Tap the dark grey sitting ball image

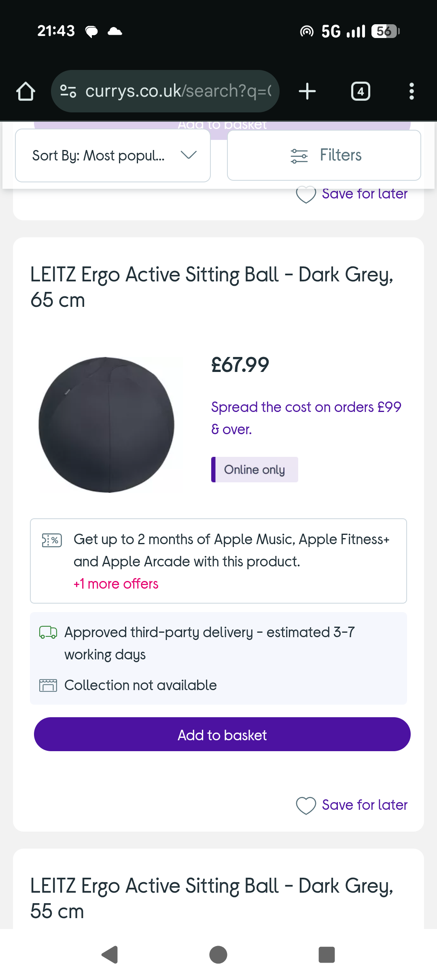(x=106, y=425)
